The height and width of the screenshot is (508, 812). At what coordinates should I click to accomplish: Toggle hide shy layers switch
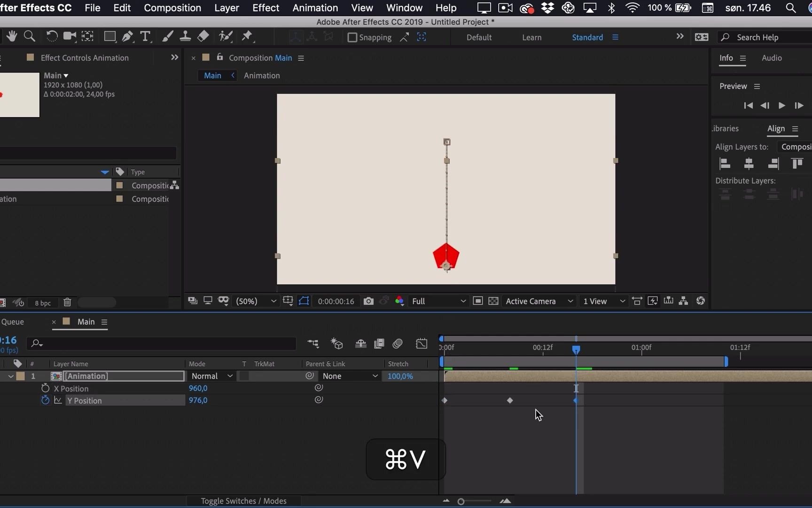[360, 344]
